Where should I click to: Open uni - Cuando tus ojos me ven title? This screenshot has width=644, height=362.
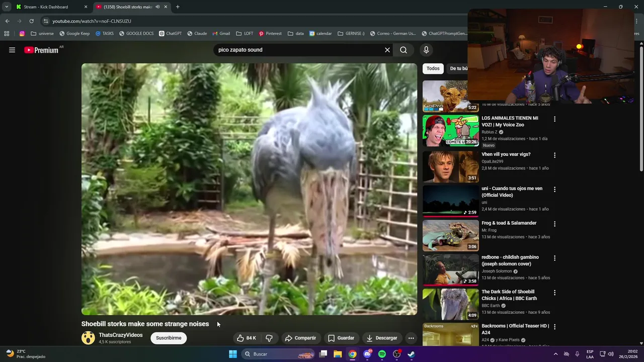pyautogui.click(x=512, y=192)
